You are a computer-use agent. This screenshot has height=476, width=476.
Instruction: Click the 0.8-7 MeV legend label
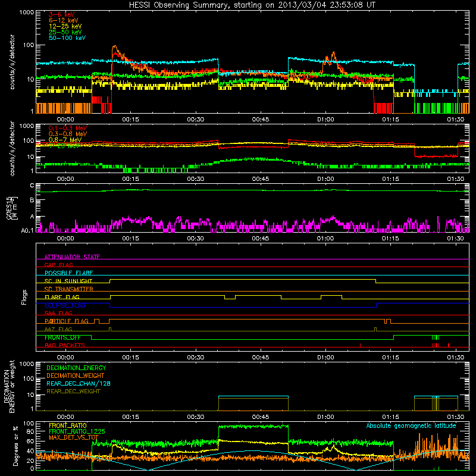tap(65, 140)
